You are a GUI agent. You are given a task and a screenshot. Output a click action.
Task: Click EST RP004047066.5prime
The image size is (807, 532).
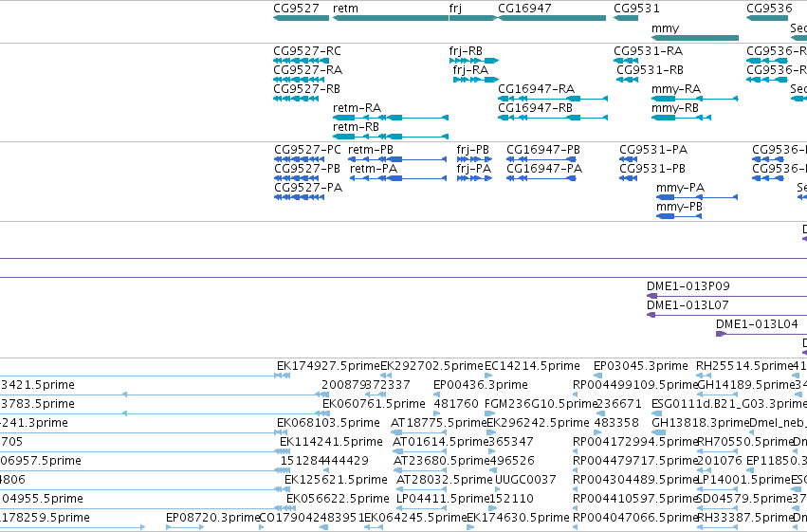click(x=634, y=518)
